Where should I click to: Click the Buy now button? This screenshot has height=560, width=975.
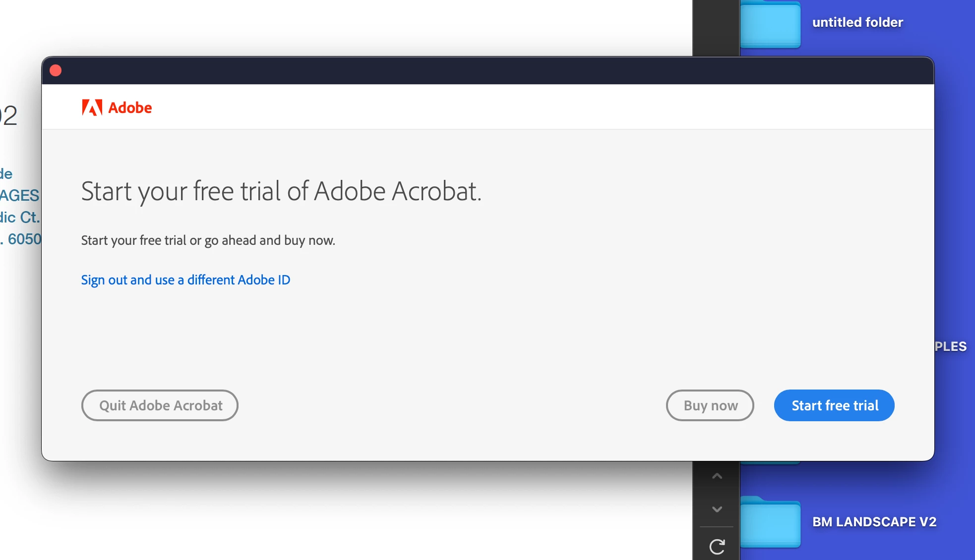(710, 405)
